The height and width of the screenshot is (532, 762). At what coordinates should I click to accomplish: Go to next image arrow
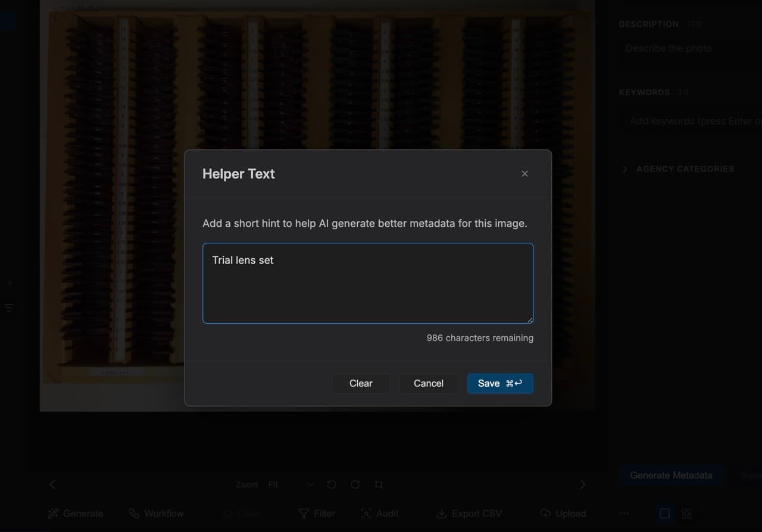click(583, 484)
